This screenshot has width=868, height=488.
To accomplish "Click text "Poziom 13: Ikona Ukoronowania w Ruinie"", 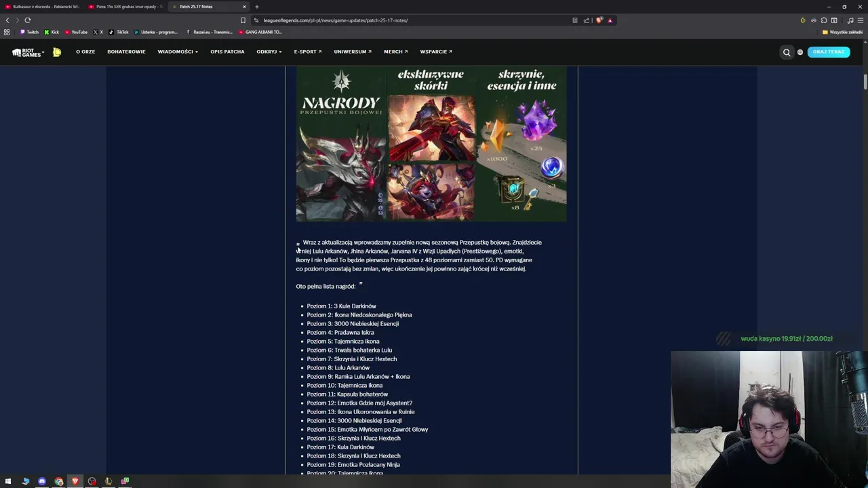I will click(361, 412).
